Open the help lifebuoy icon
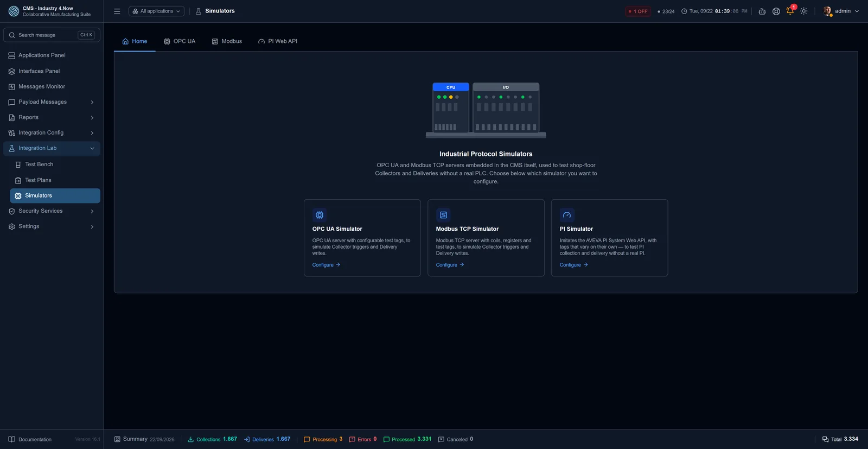The width and height of the screenshot is (868, 449). tap(776, 11)
